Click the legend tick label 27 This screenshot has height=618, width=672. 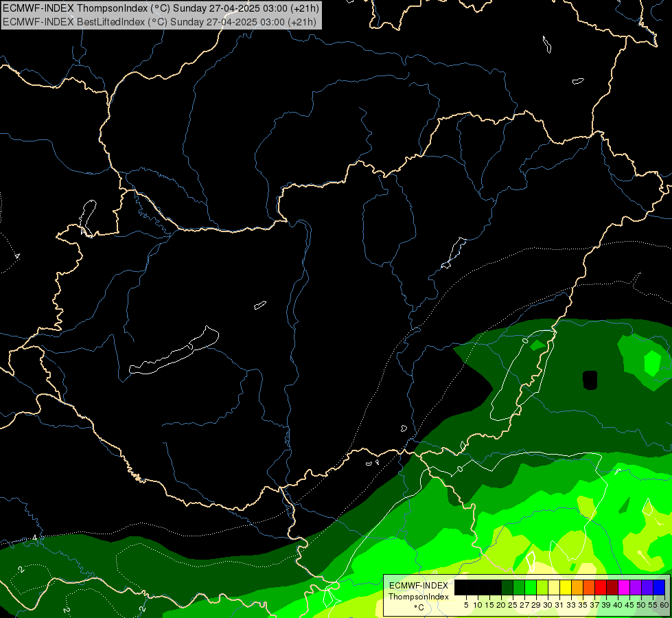pos(524,605)
